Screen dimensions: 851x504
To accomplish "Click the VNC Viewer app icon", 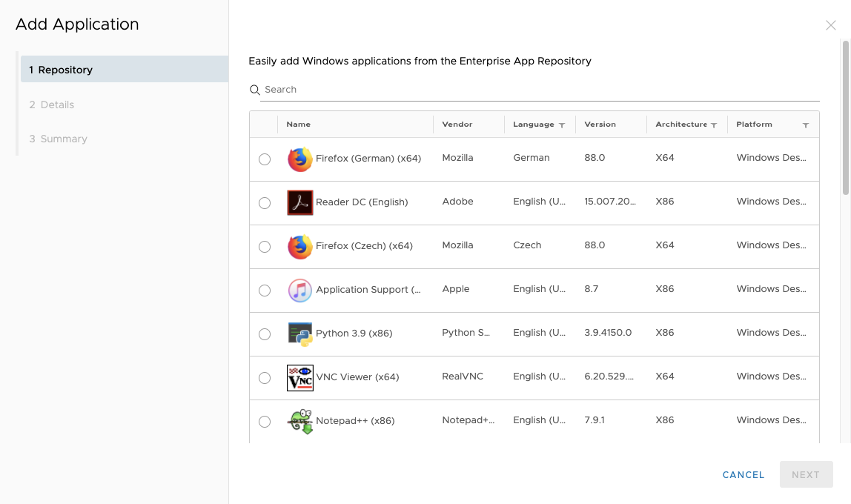I will coord(299,377).
